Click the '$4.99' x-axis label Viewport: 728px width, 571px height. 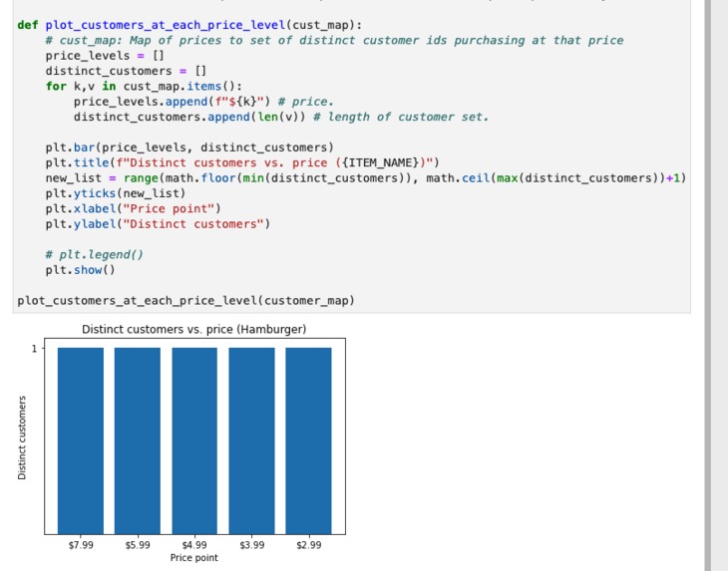(194, 545)
